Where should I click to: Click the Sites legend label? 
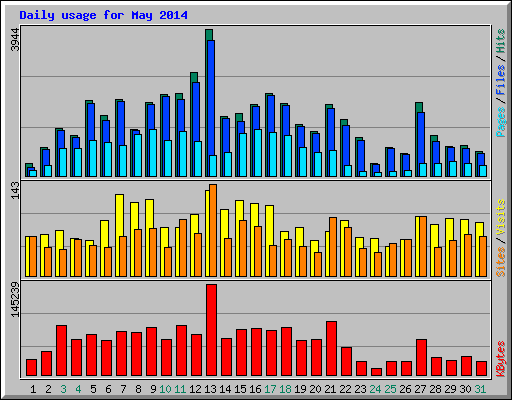(x=501, y=262)
